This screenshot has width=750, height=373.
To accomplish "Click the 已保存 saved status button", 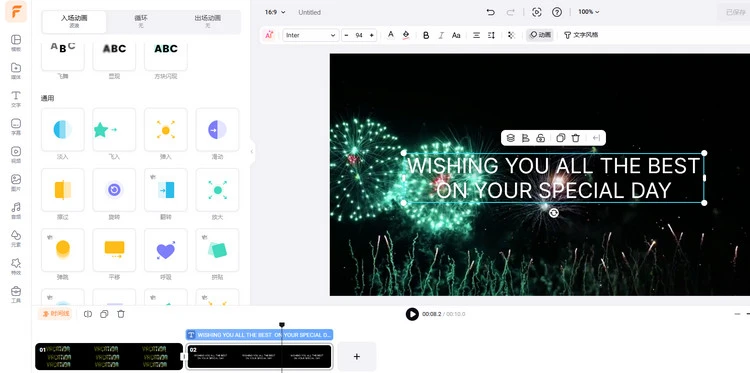I will (735, 12).
